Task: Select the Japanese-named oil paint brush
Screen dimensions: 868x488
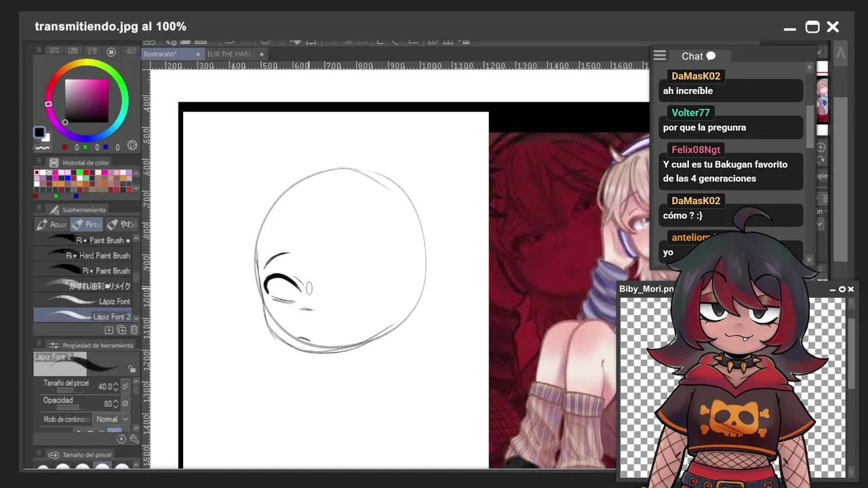Action: pos(83,286)
